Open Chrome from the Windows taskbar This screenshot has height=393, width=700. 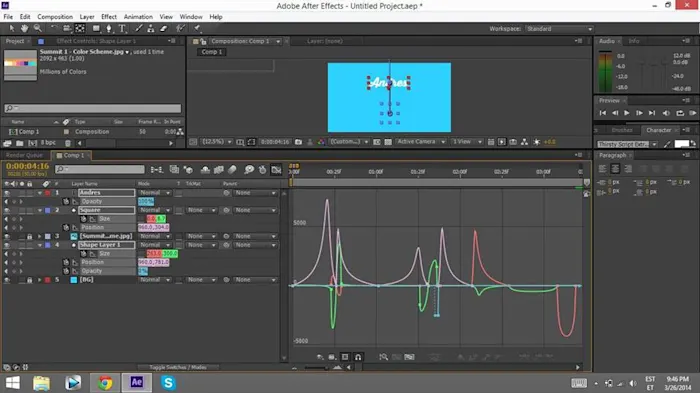[105, 383]
